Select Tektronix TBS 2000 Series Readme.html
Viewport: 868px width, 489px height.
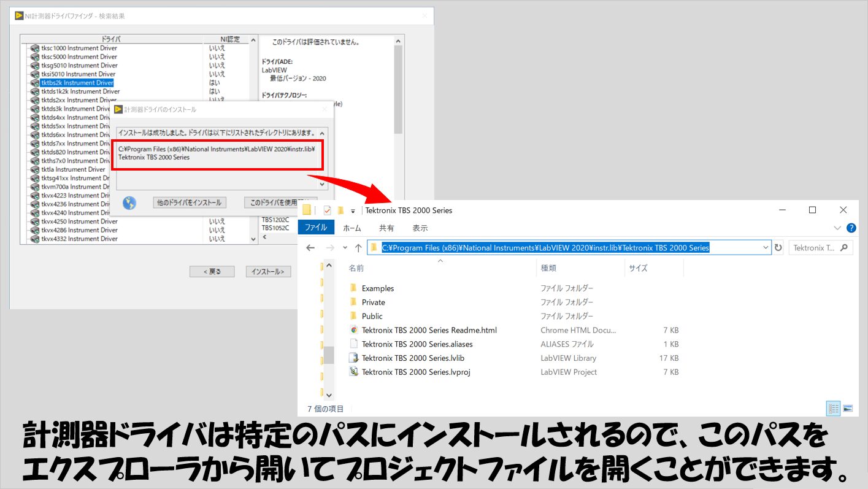pyautogui.click(x=429, y=330)
